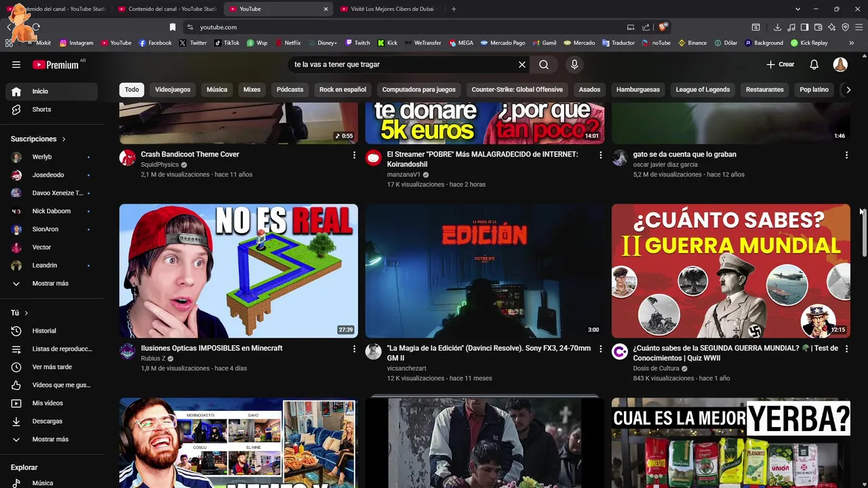Viewport: 868px width, 488px height.
Task: Play La Magia de la Edición thumbnail
Action: coord(485,271)
